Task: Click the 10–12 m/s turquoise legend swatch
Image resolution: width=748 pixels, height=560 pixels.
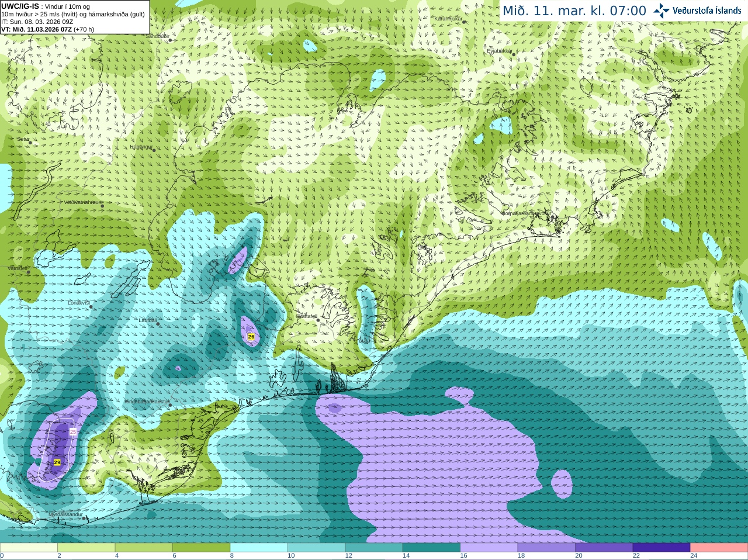Action: click(316, 548)
